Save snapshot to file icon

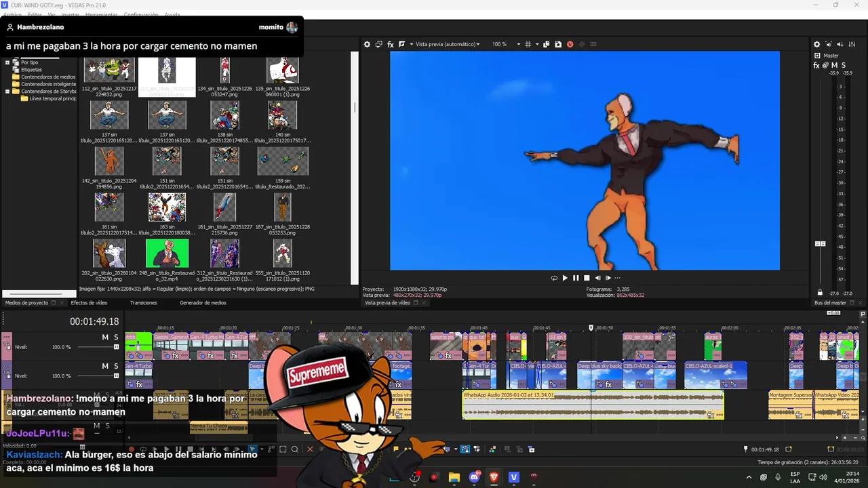click(x=558, y=44)
